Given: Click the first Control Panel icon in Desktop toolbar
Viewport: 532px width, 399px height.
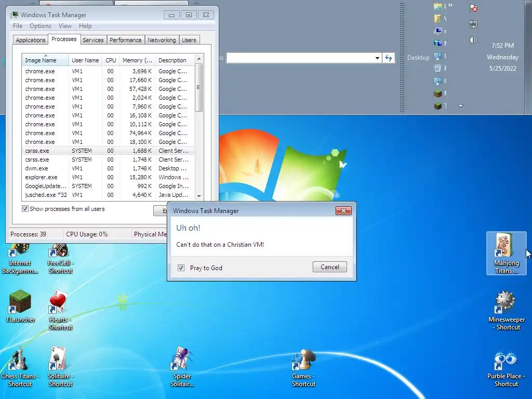Looking at the screenshot, I should click(x=438, y=56).
